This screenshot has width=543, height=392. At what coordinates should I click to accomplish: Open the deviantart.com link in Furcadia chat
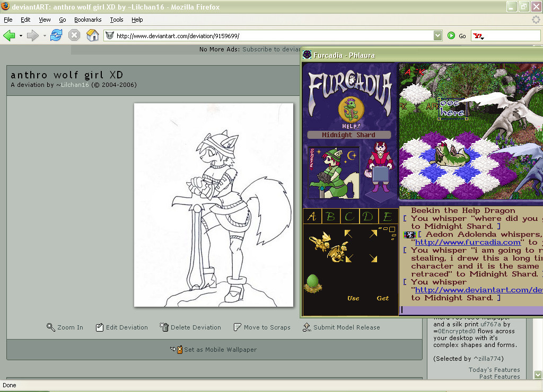pyautogui.click(x=479, y=290)
